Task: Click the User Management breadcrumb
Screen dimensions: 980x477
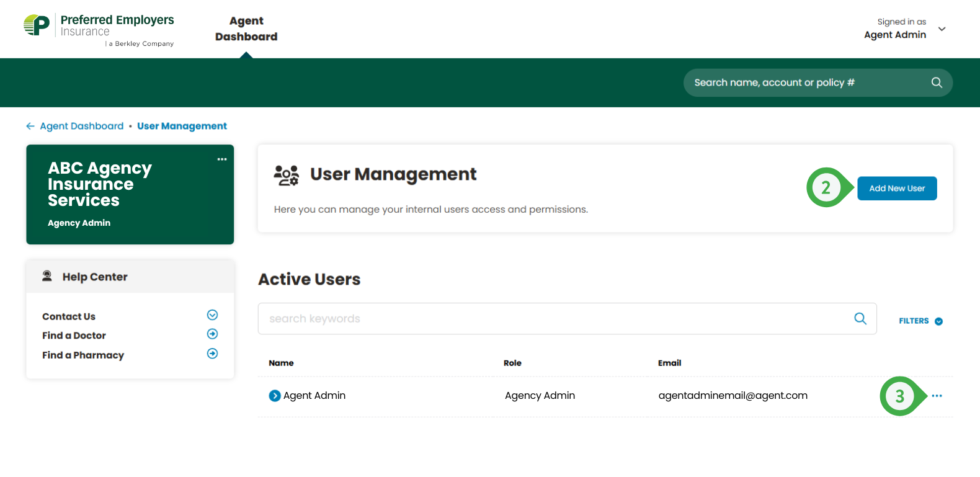Action: coord(182,126)
